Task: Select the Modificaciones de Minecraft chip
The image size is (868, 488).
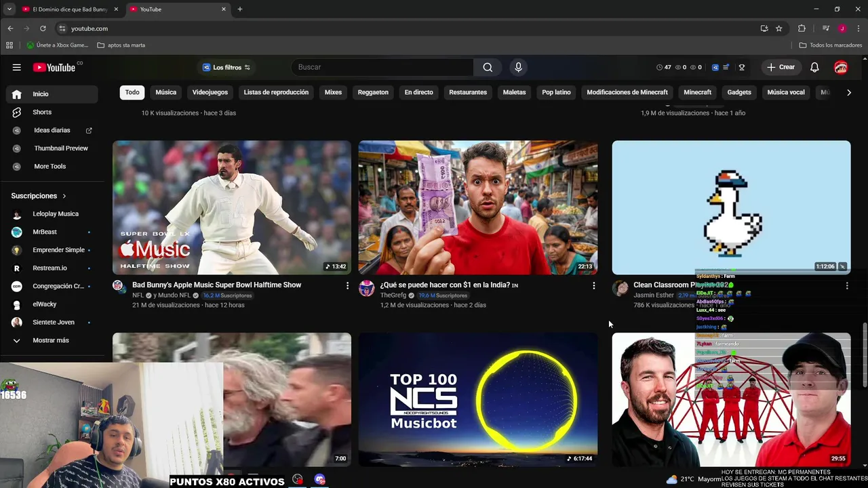Action: click(x=627, y=92)
